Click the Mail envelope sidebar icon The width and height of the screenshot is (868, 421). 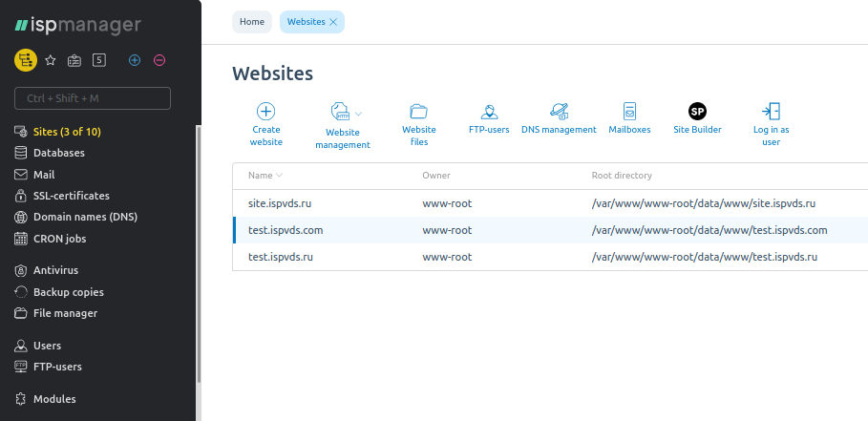click(20, 175)
